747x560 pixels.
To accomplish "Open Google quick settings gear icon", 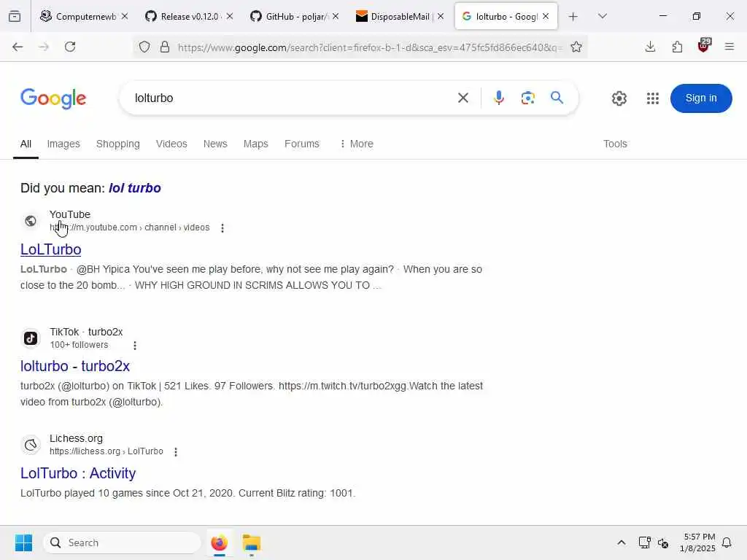I will coord(619,98).
